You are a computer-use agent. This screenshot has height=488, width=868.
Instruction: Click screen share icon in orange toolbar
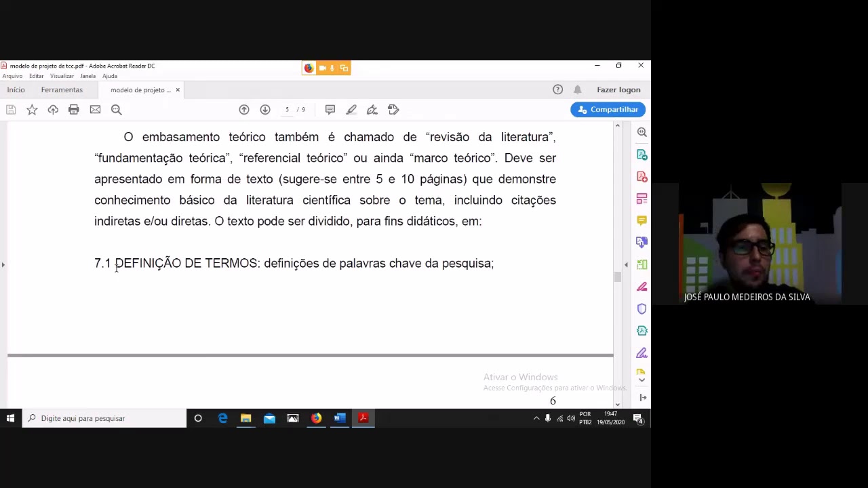344,68
